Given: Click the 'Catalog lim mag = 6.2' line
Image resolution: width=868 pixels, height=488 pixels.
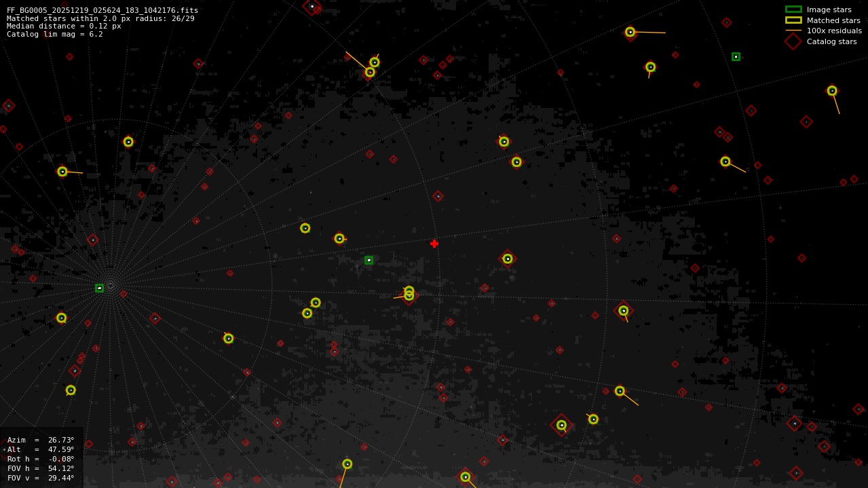Looking at the screenshot, I should [55, 34].
